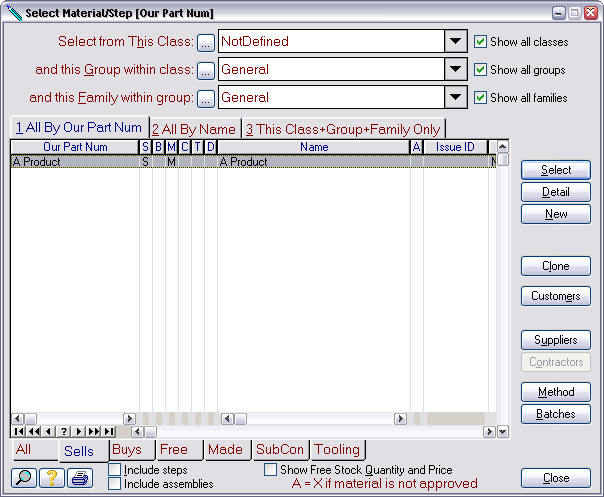Click pencil icon in title bar
This screenshot has width=604, height=497.
click(14, 13)
